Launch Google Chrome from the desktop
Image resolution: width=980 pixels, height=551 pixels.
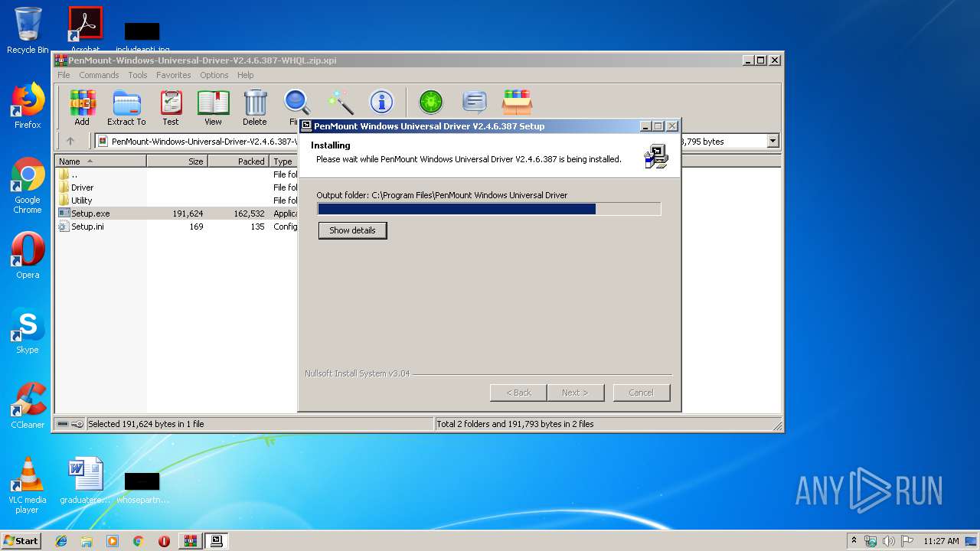pos(28,186)
